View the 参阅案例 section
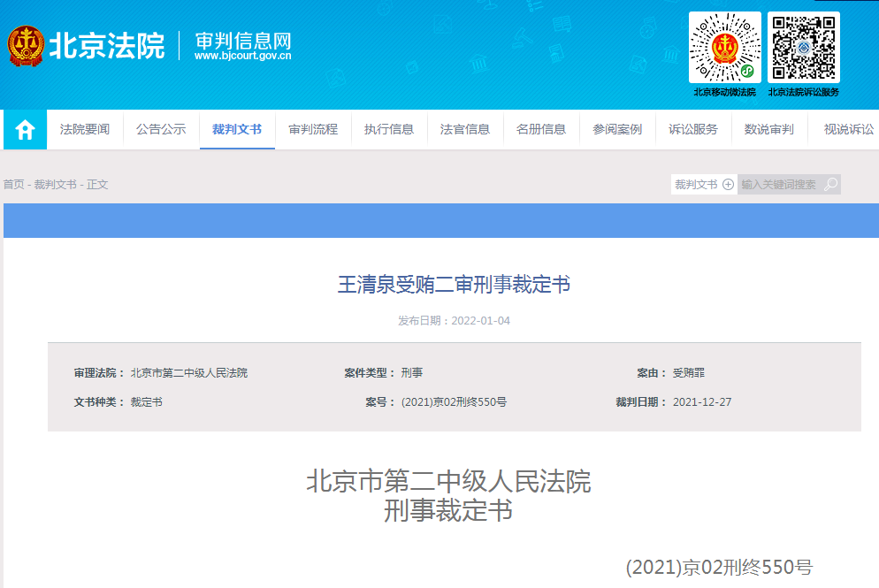 click(x=617, y=130)
